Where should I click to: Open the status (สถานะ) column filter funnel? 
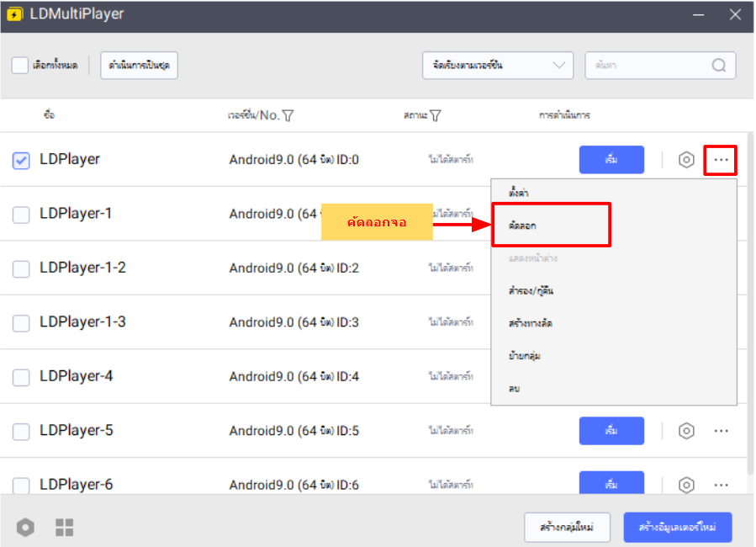pos(435,116)
